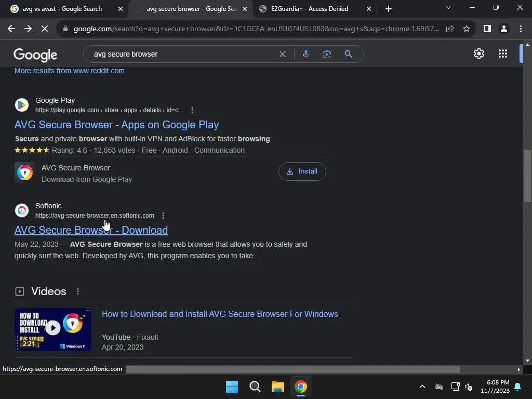This screenshot has height=399, width=532.
Task: Open the Chrome profile menu
Action: (504, 29)
